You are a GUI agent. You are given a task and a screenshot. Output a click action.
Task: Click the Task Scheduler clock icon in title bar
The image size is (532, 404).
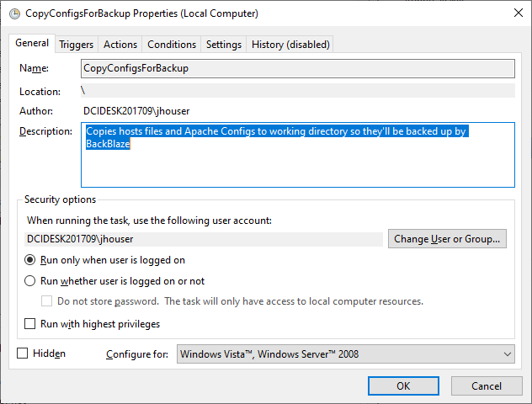14,14
